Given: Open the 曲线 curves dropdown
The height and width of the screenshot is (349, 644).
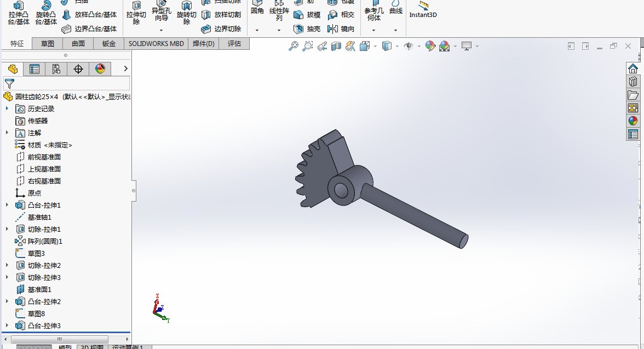Looking at the screenshot, I should [395, 30].
